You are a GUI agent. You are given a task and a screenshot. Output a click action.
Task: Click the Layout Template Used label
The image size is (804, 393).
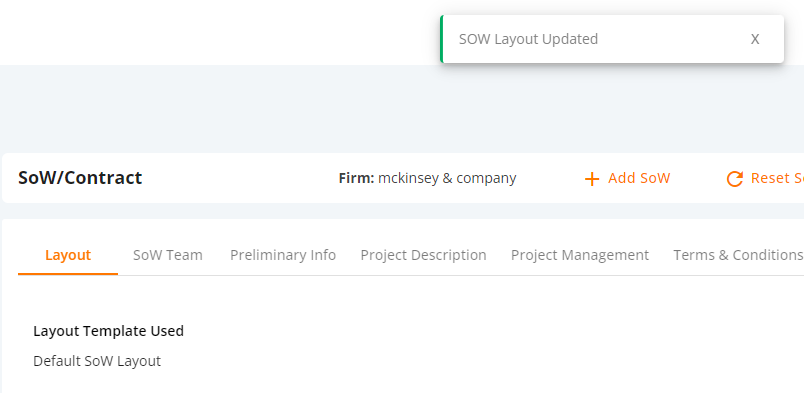(108, 331)
